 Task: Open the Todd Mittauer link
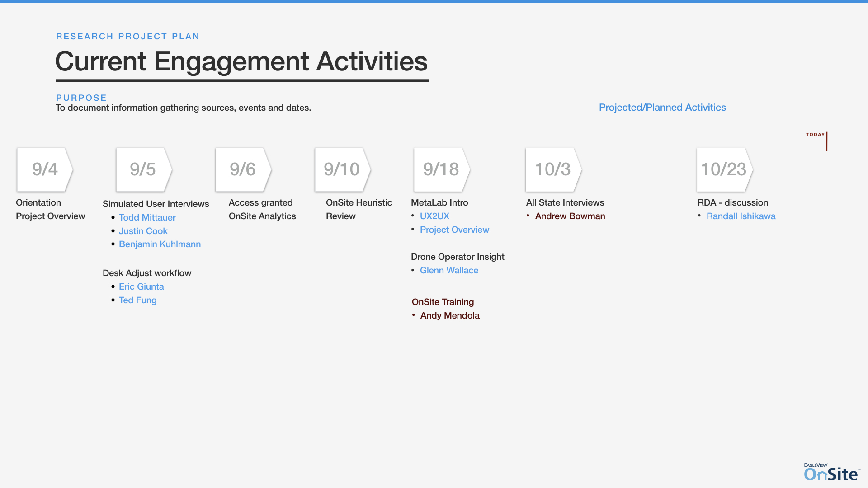tap(147, 217)
